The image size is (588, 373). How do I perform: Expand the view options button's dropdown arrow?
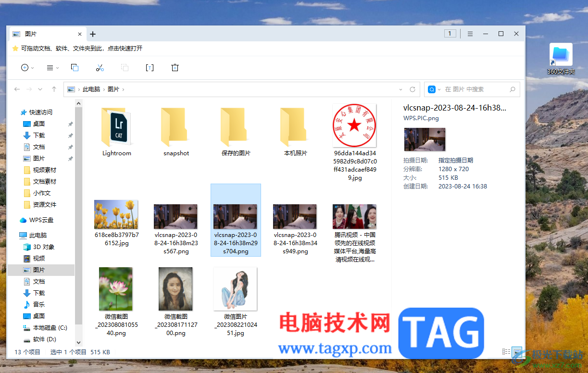coord(57,68)
